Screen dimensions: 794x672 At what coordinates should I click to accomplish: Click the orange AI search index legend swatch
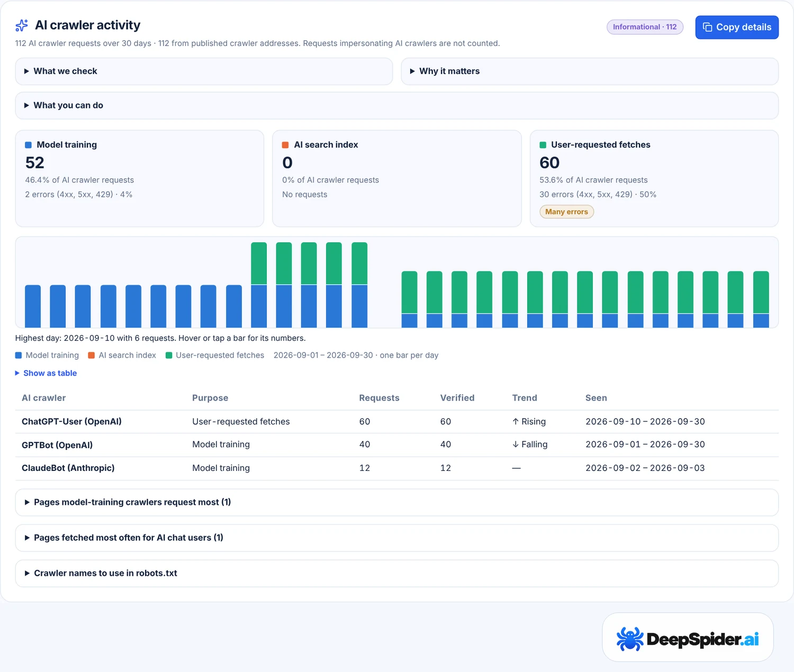click(92, 356)
